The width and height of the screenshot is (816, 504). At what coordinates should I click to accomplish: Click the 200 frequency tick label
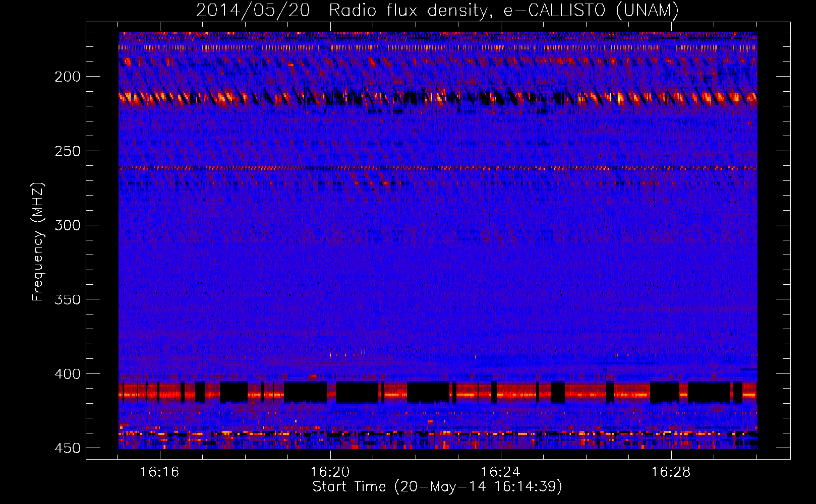coord(68,77)
